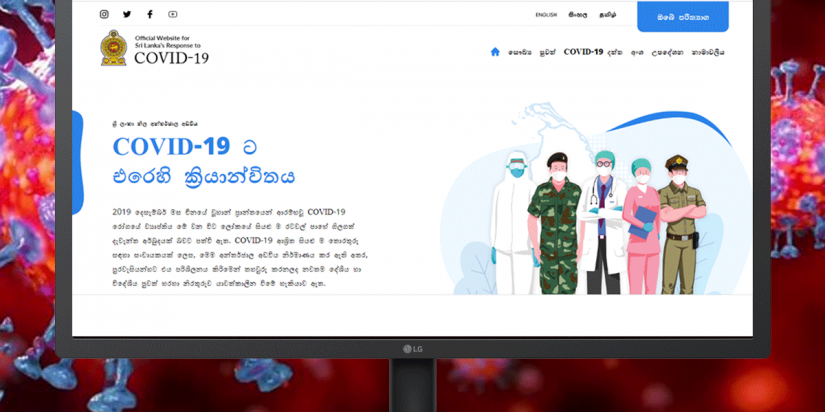825x412 pixels.
Task: Open the COVID-19 දත්ත menu
Action: pos(593,52)
